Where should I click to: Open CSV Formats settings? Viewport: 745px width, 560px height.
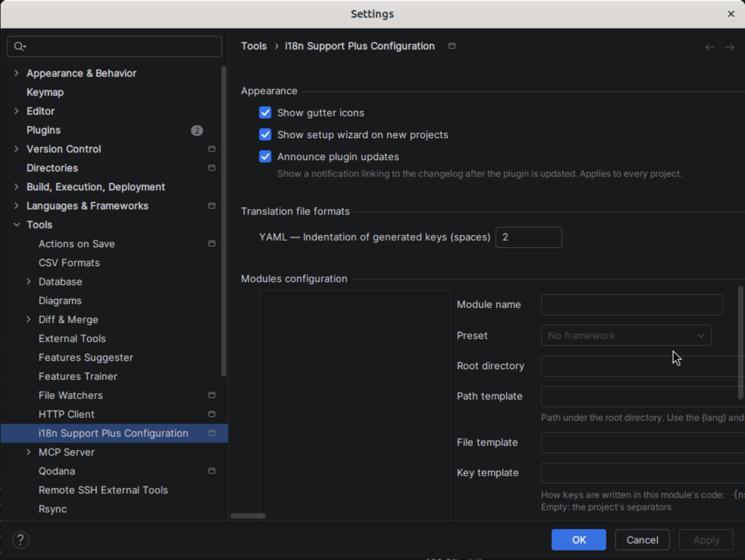(69, 263)
